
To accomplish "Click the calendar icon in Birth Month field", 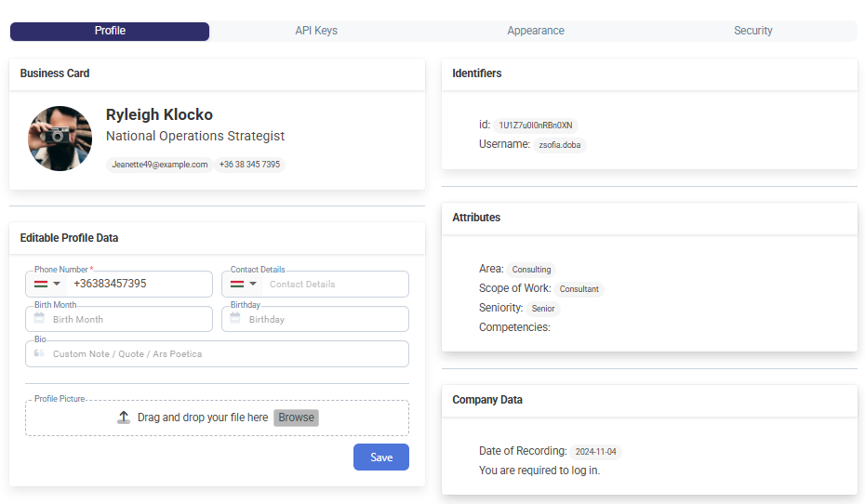I will pyautogui.click(x=39, y=319).
